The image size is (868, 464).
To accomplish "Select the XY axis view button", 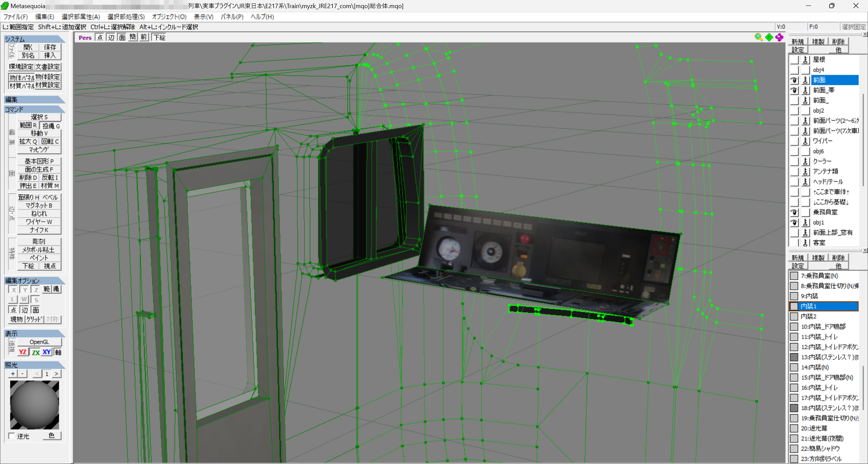I will (x=47, y=352).
